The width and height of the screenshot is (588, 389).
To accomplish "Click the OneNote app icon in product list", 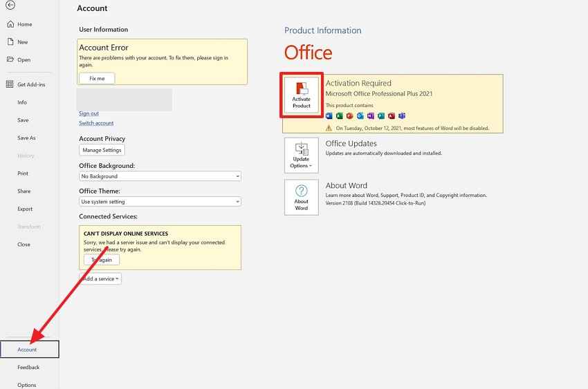I will pos(371,115).
